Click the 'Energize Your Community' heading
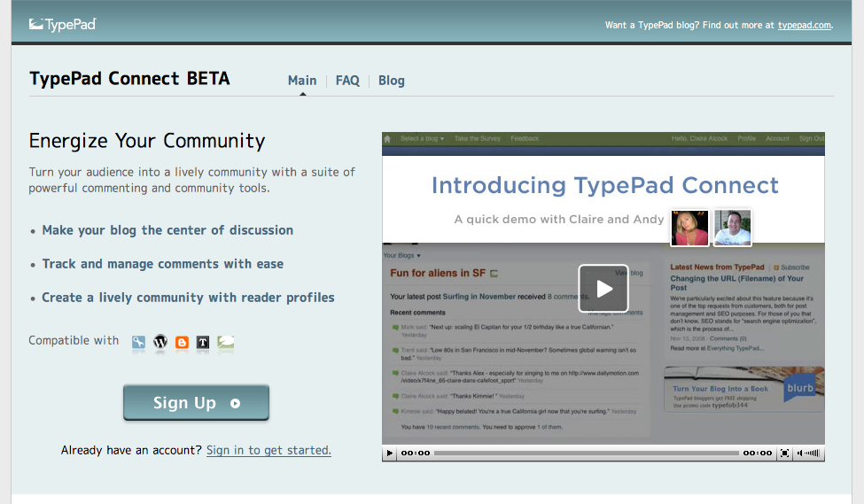Viewport: 864px width, 504px height. click(147, 141)
